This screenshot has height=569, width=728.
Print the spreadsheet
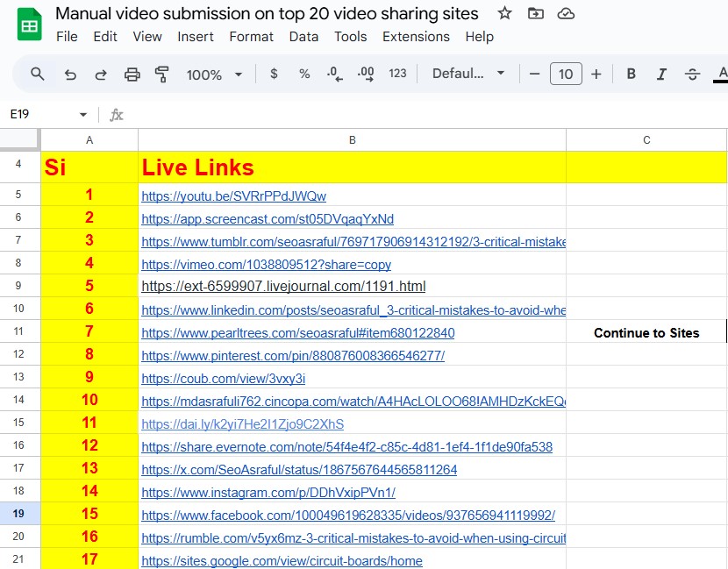point(132,75)
